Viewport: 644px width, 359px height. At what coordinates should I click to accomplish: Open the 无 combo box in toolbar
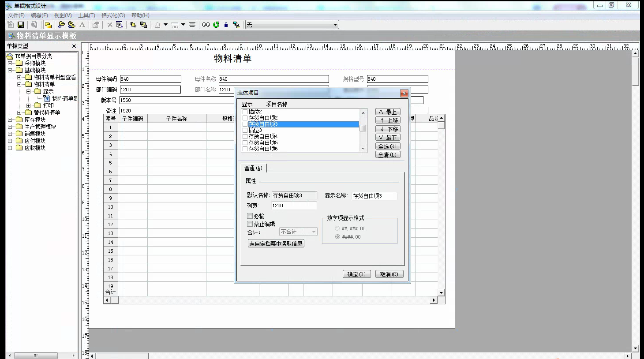point(335,25)
